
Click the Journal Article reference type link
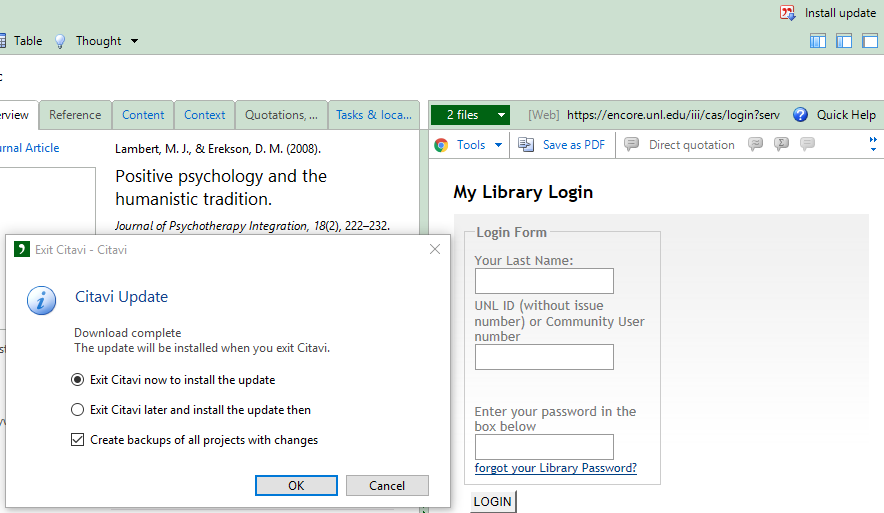[x=29, y=148]
